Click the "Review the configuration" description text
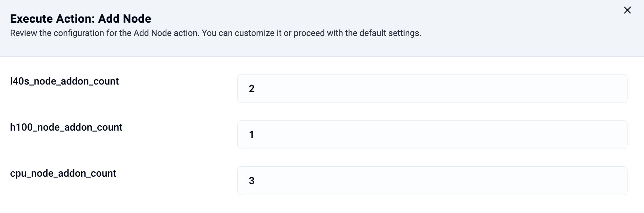Image resolution: width=644 pixels, height=213 pixels. (x=215, y=33)
